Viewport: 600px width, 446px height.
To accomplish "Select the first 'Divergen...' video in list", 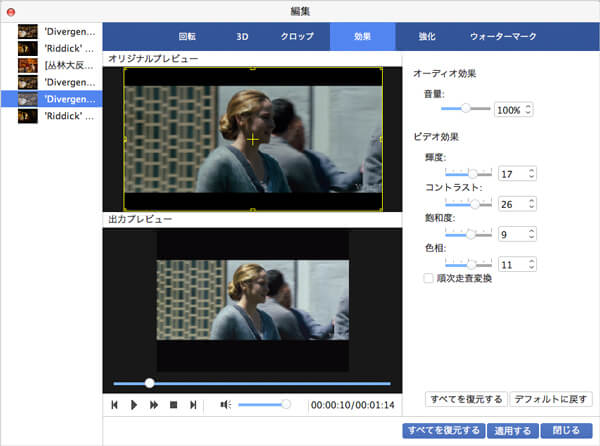I will [x=52, y=32].
